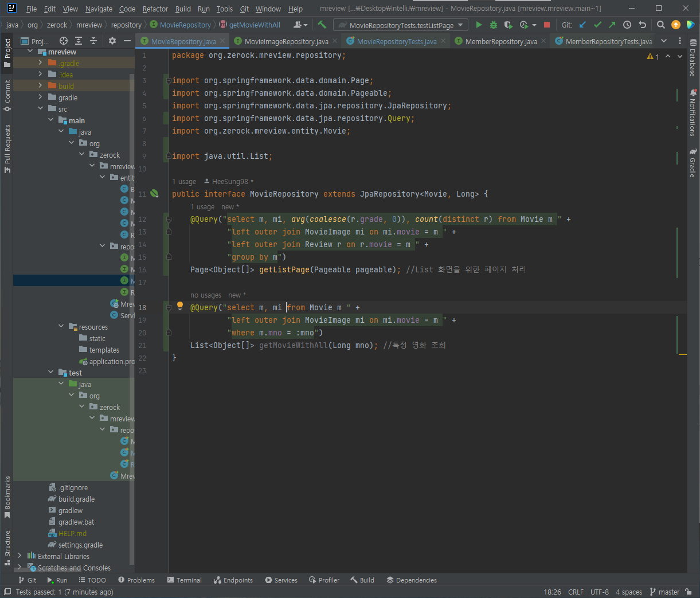Open run configuration MovieRepositoryTests.testListPage dropdown
Screen dimensions: 700x598
pyautogui.click(x=401, y=25)
